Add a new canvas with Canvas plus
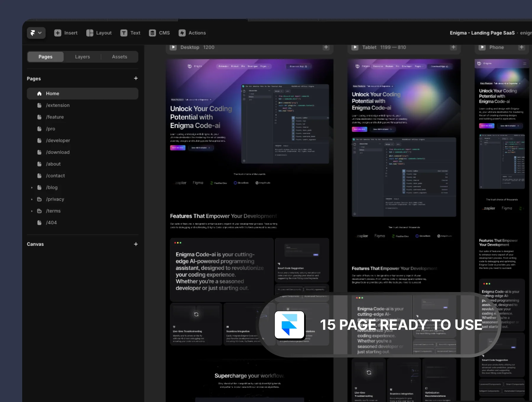The height and width of the screenshot is (402, 532). (x=136, y=244)
